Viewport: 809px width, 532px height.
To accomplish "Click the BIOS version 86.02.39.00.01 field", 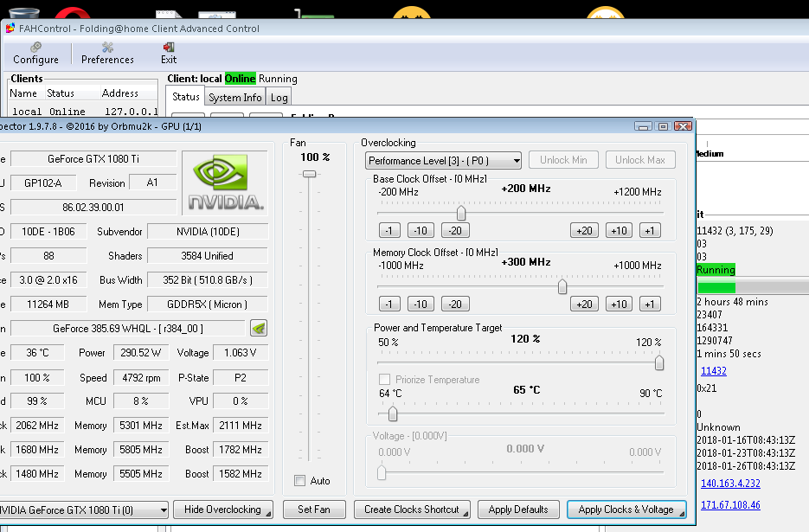I will coord(93,207).
